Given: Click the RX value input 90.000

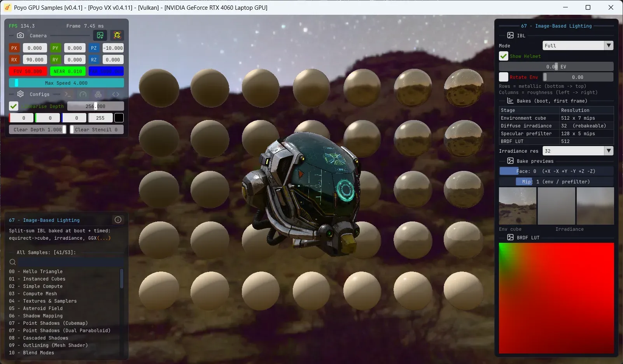Looking at the screenshot, I should coord(35,59).
